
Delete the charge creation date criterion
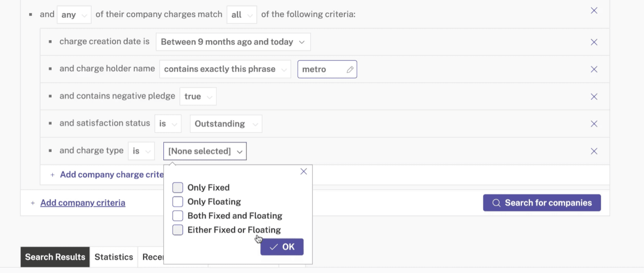click(x=594, y=42)
